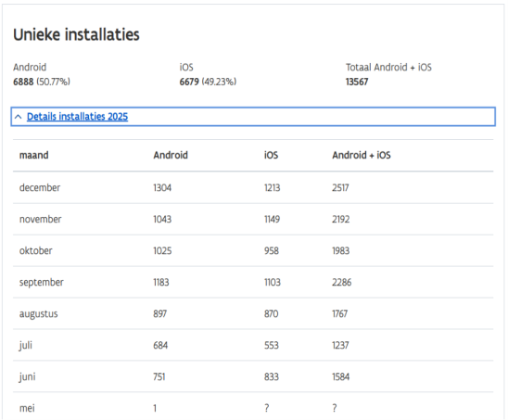This screenshot has height=420, width=508.
Task: Select juli Android value 684
Action: tap(160, 345)
